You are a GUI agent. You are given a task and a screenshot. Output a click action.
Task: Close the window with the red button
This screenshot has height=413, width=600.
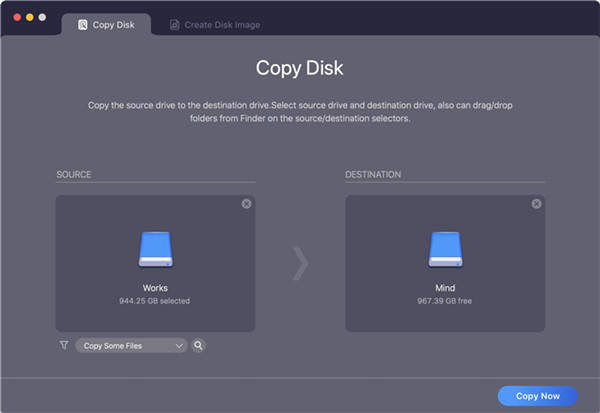pos(17,18)
